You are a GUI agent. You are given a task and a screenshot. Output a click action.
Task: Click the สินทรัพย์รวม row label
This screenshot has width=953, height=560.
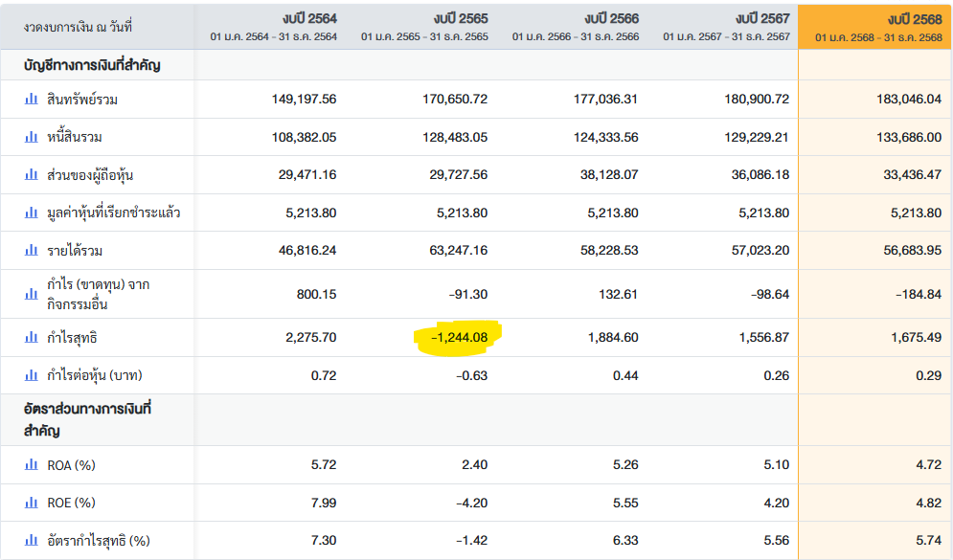tap(82, 99)
